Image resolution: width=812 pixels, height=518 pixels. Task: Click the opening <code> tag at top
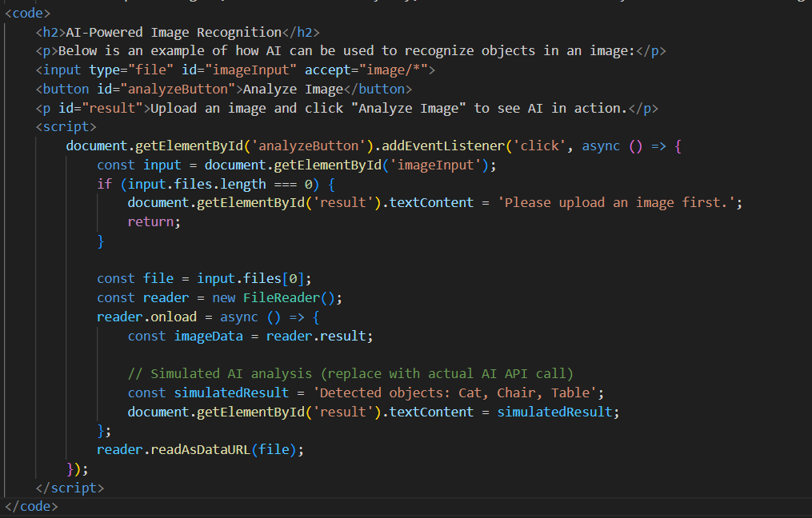pos(27,13)
